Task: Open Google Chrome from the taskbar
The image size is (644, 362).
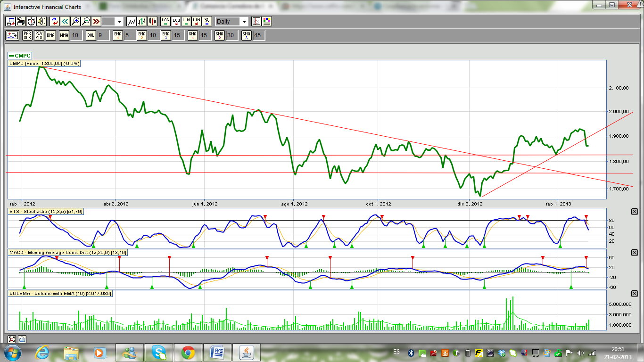Action: [x=188, y=352]
